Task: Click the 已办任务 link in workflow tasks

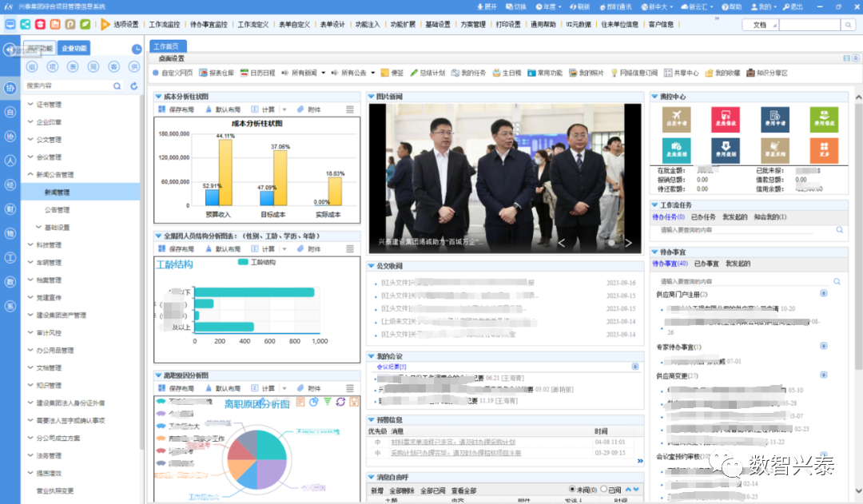Action: point(703,217)
